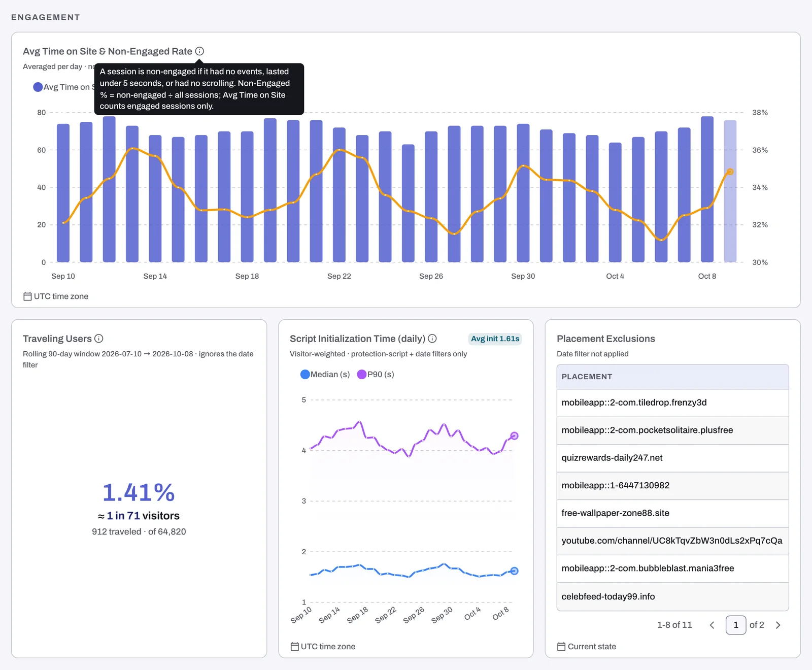Click the 1-8 of 11 pagination text

674,625
